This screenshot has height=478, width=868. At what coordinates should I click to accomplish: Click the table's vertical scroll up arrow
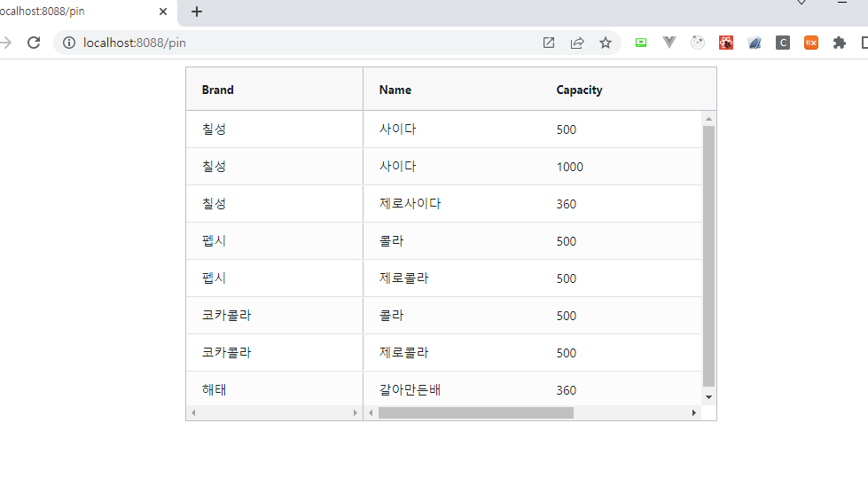pos(708,119)
